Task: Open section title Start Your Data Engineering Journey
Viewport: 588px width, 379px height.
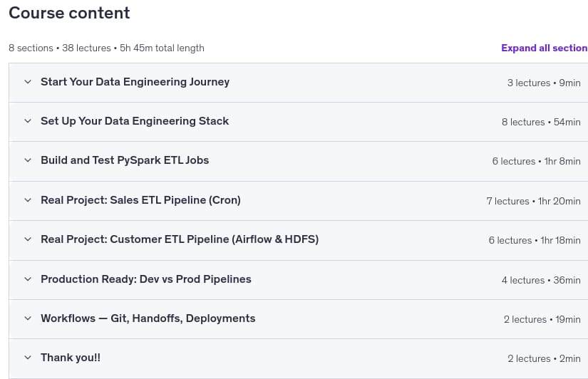Action: (135, 82)
